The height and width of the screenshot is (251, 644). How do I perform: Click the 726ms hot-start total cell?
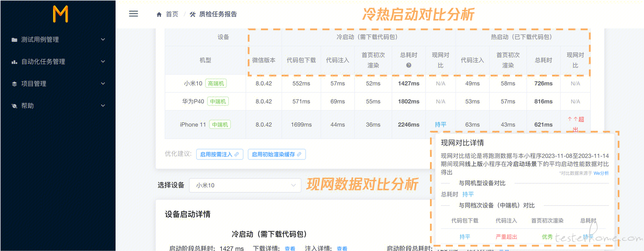[544, 83]
